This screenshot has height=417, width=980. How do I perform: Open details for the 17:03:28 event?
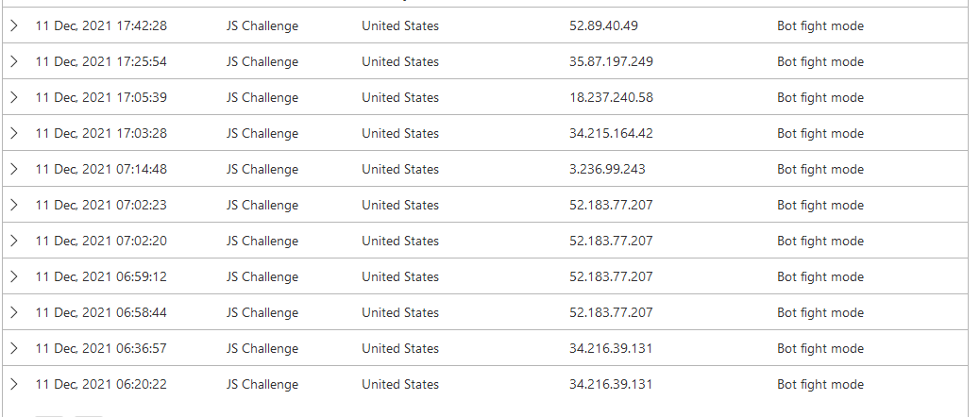(13, 134)
